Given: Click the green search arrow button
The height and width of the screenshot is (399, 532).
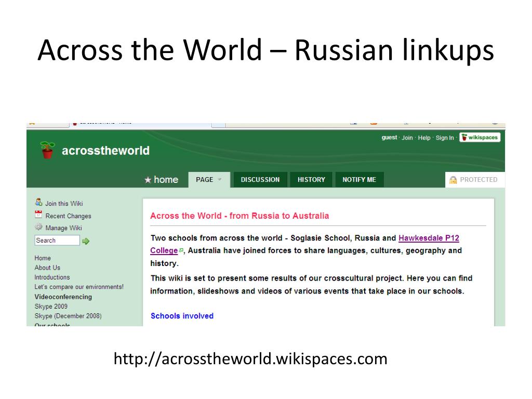Looking at the screenshot, I should [x=86, y=241].
